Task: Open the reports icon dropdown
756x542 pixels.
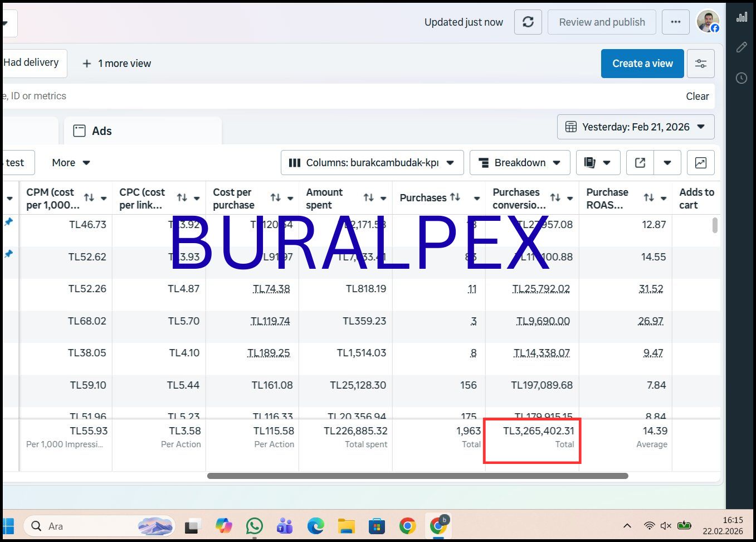Action: (597, 163)
